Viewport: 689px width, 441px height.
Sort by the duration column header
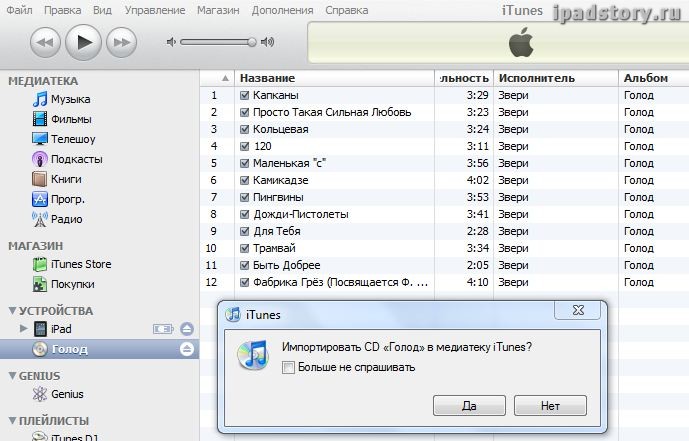[464, 78]
